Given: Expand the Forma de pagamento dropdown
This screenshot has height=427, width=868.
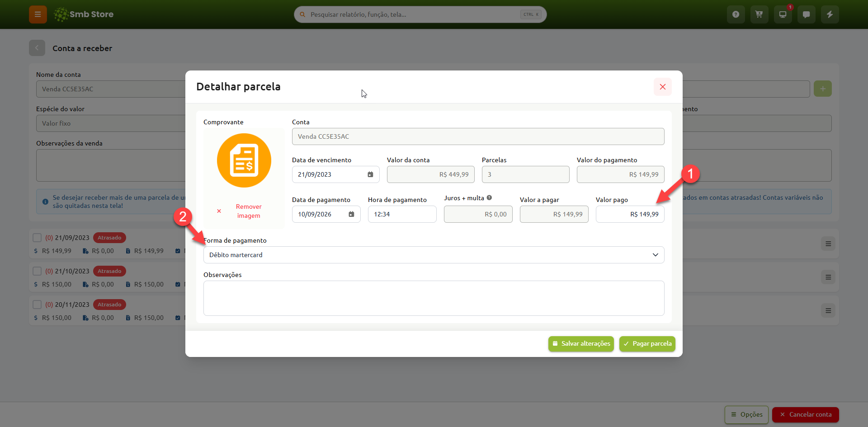Looking at the screenshot, I should point(434,255).
